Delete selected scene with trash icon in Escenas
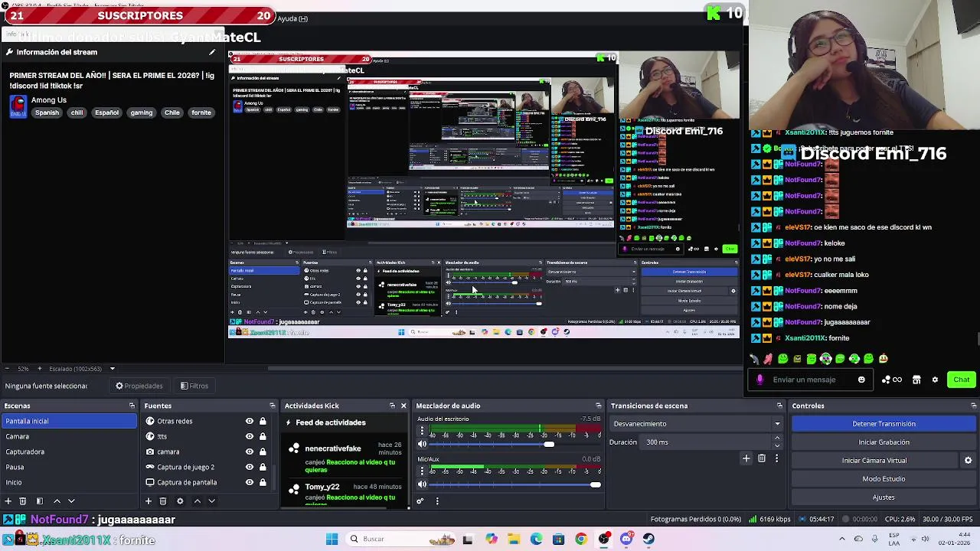980x551 pixels. (23, 501)
